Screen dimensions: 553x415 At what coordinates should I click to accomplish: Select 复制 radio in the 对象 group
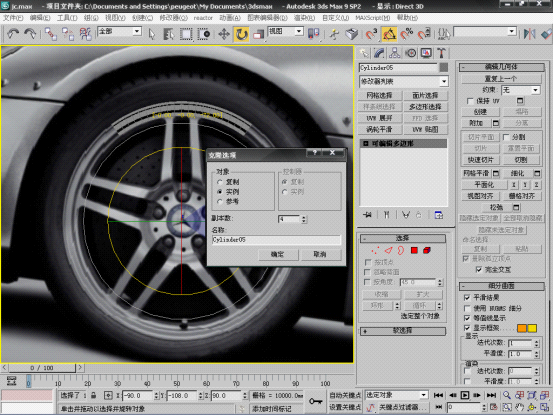coord(220,182)
